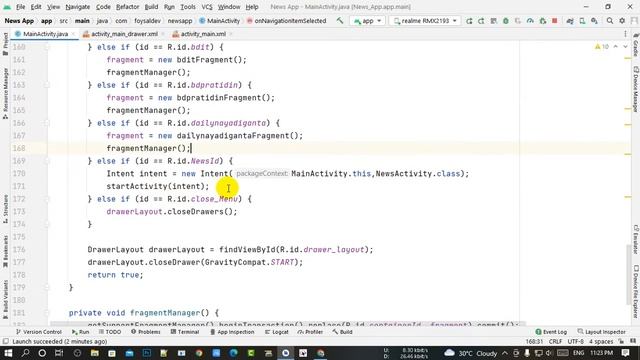This screenshot has height=360, width=640.
Task: Open the VCS menu
Action: [207, 7]
